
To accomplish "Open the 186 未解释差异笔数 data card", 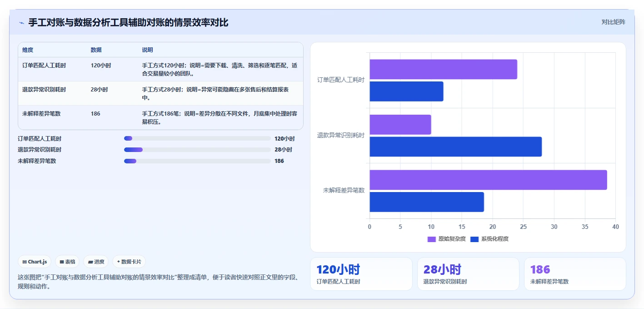I will (x=575, y=274).
